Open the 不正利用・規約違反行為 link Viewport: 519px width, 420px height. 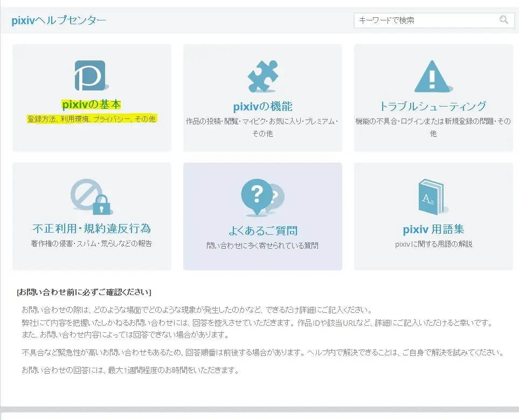click(92, 228)
